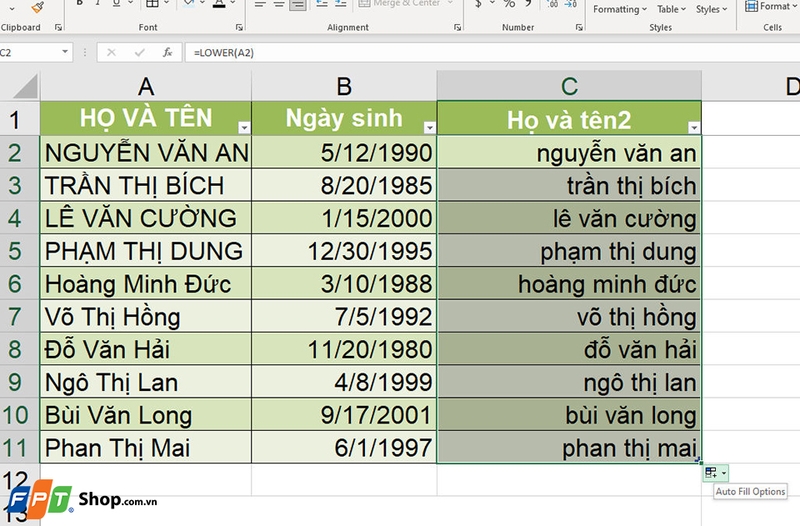Open the Font settings dialog launcher
The width and height of the screenshot is (800, 526).
239,28
